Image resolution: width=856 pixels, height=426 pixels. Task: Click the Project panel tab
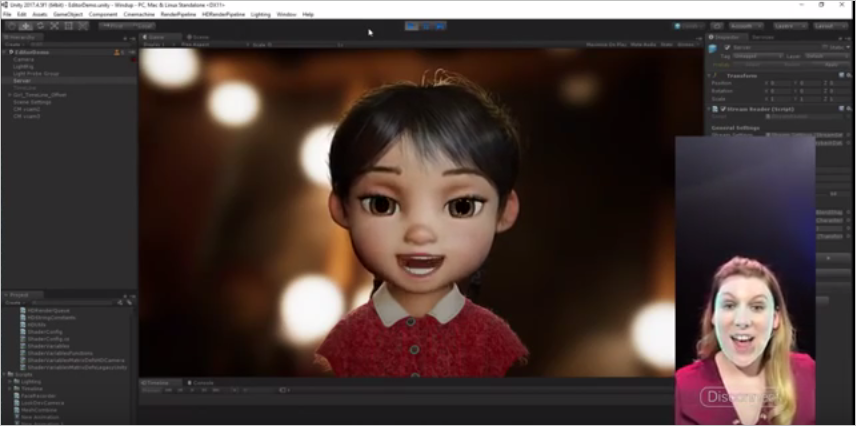coord(23,295)
